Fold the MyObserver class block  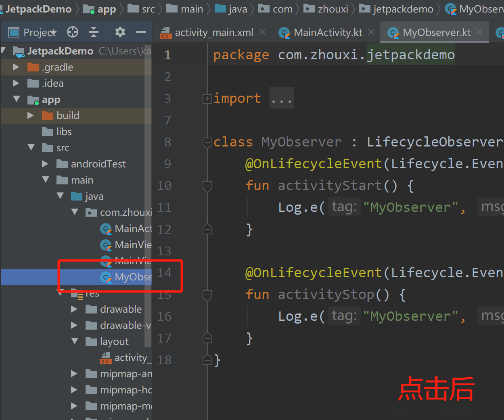pyautogui.click(x=207, y=142)
